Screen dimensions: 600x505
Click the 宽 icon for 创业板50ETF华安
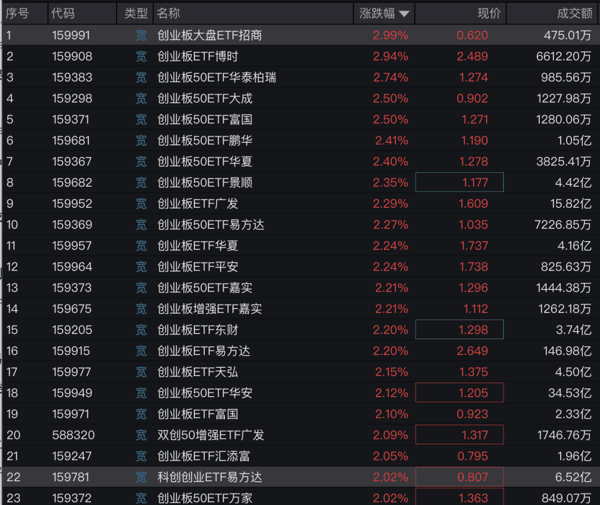click(x=141, y=393)
